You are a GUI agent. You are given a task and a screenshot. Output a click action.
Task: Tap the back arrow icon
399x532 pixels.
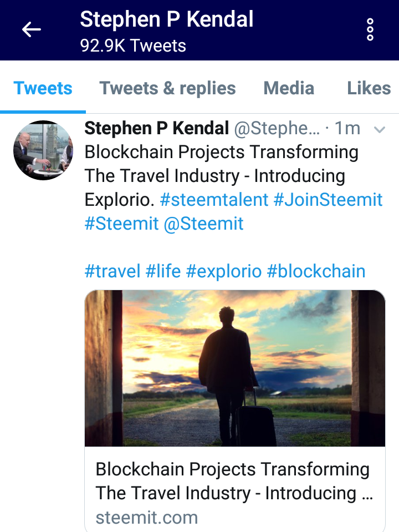32,29
